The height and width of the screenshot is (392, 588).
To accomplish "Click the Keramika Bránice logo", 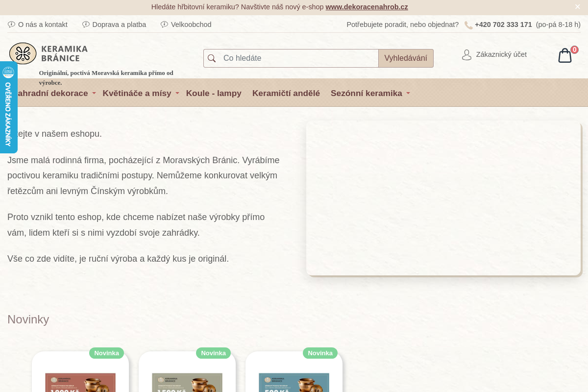I will pyautogui.click(x=49, y=53).
